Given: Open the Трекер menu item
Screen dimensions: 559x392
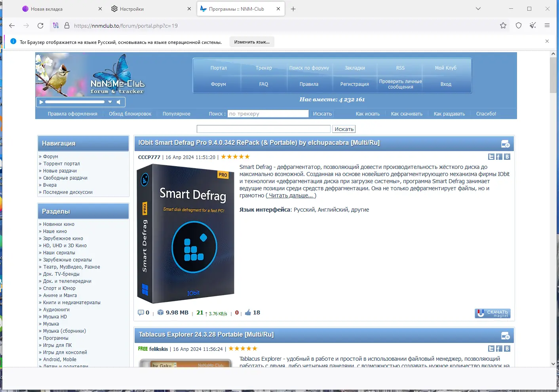Looking at the screenshot, I should click(264, 68).
